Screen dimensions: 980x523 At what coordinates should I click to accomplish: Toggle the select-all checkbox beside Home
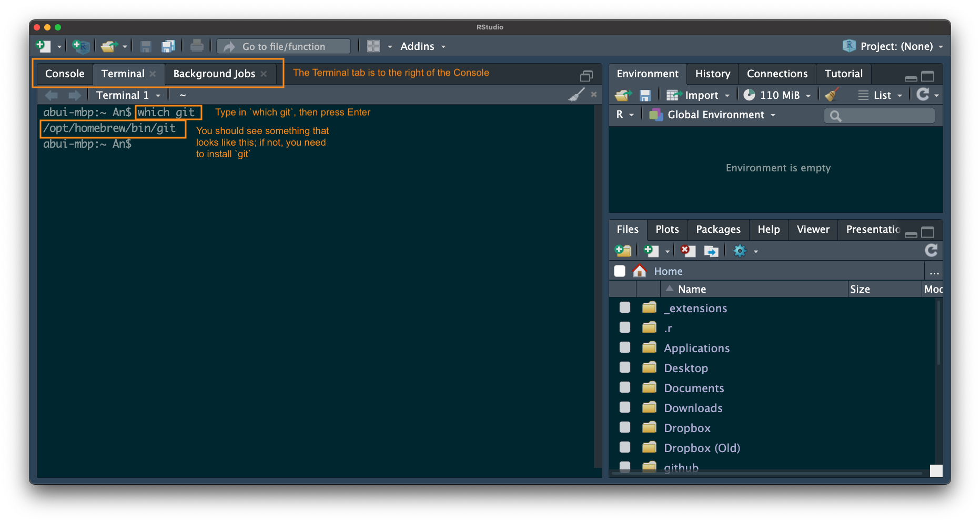tap(620, 271)
